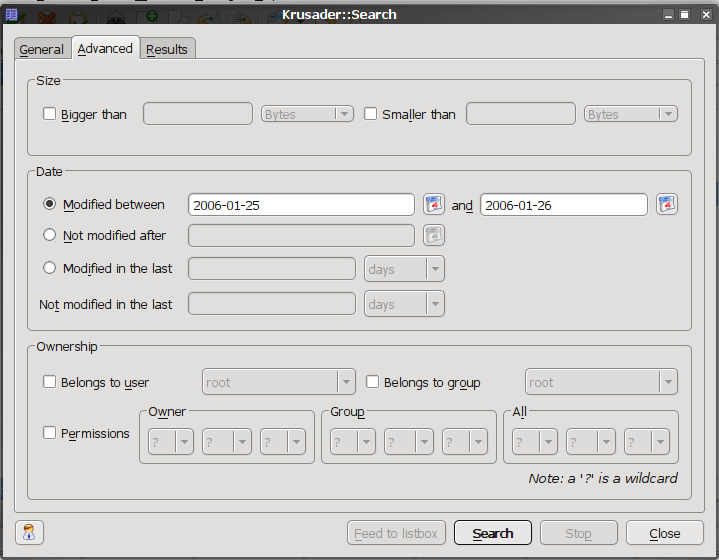Viewport: 719px width, 560px height.
Task: Click the Smaller than size input field
Action: pyautogui.click(x=521, y=114)
